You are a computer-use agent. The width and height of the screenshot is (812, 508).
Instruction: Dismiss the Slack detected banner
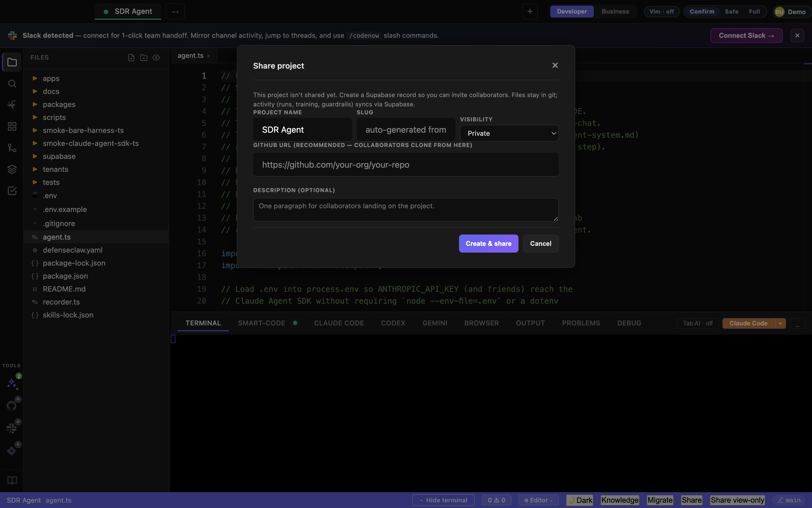797,35
